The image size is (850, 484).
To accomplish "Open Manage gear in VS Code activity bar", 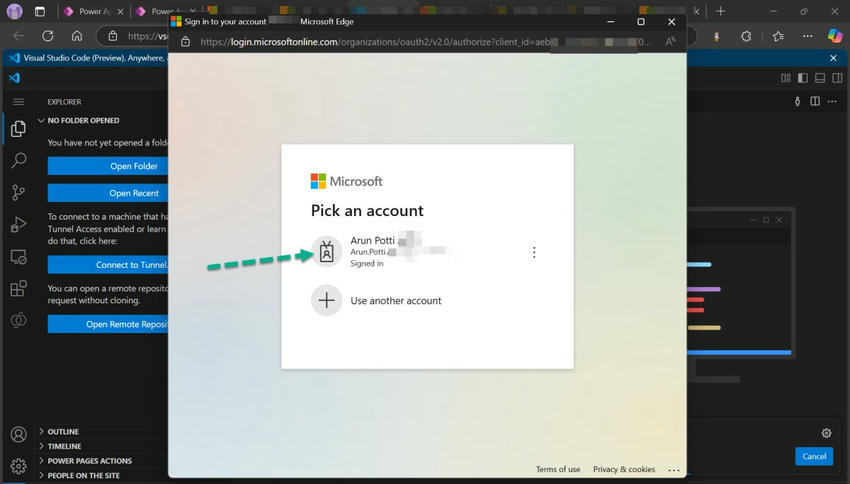I will (18, 466).
